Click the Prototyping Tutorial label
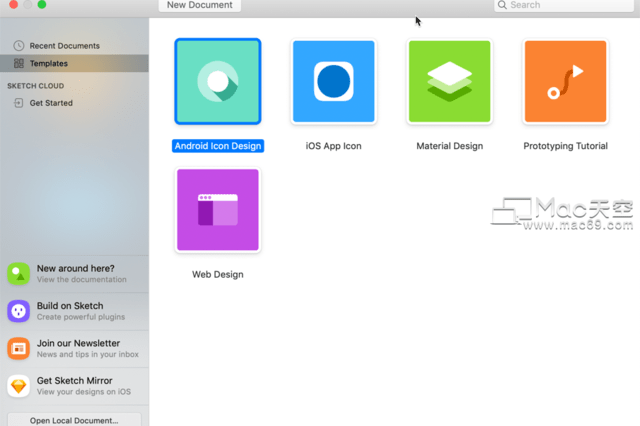640x426 pixels. coord(565,146)
